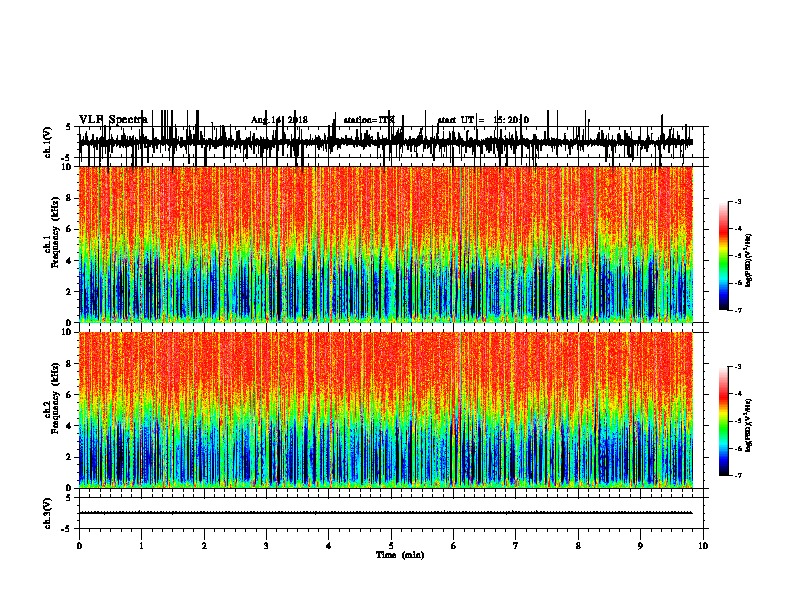The image size is (792, 612).
Task: Click the ch.1 frequency tick label "2"
Action: [70, 291]
